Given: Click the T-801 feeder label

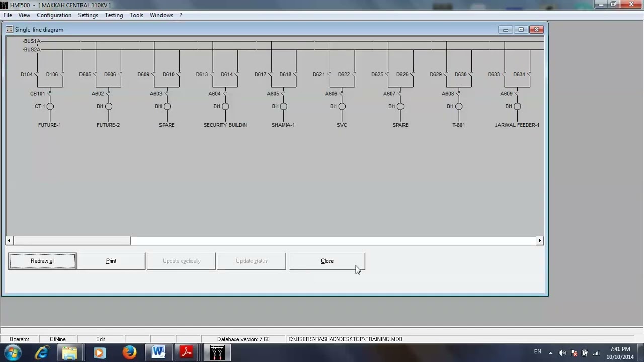Looking at the screenshot, I should 458,125.
